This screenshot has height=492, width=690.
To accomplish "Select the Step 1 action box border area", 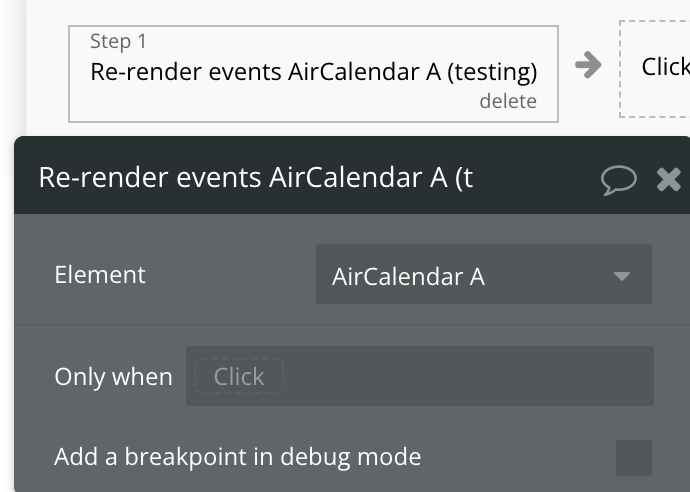I will [x=313, y=74].
